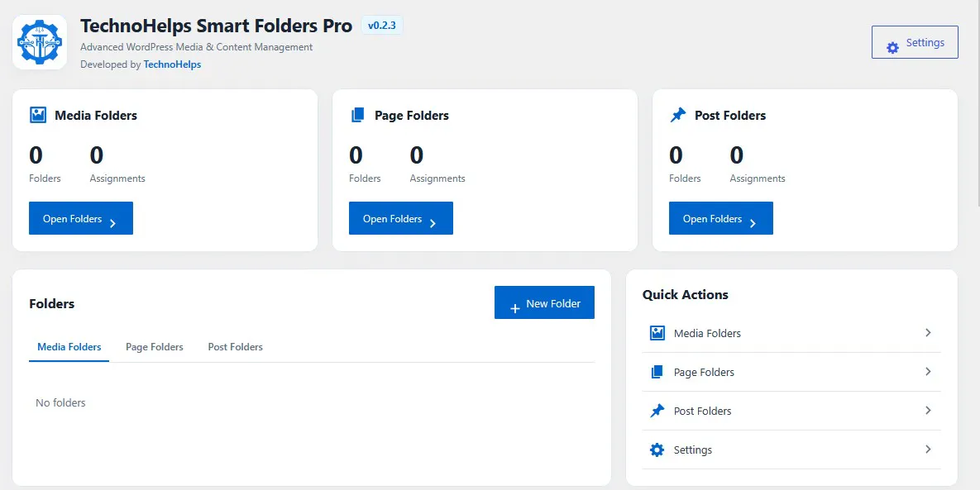Click Media Folders icon in Quick Actions
The height and width of the screenshot is (490, 980).
657,333
